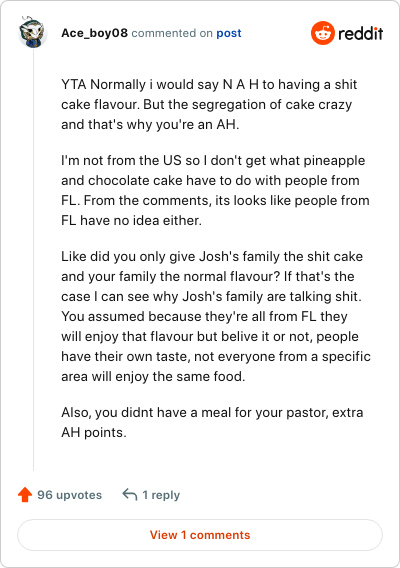Collapse the thread using the vertical line
The height and width of the screenshot is (568, 400).
tap(34, 259)
